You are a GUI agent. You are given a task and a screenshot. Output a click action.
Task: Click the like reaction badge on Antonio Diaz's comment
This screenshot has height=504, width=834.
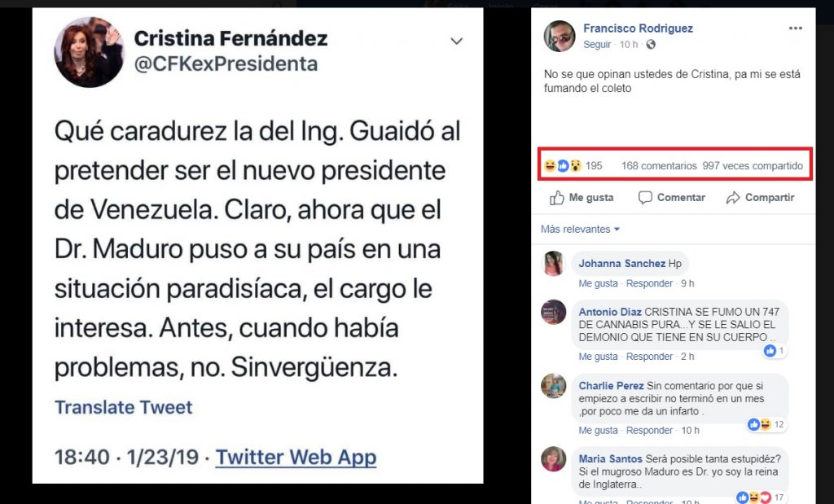click(x=774, y=351)
